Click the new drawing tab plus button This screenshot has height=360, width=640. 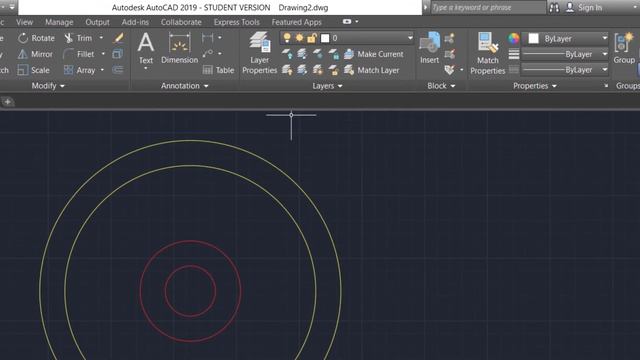[7, 102]
